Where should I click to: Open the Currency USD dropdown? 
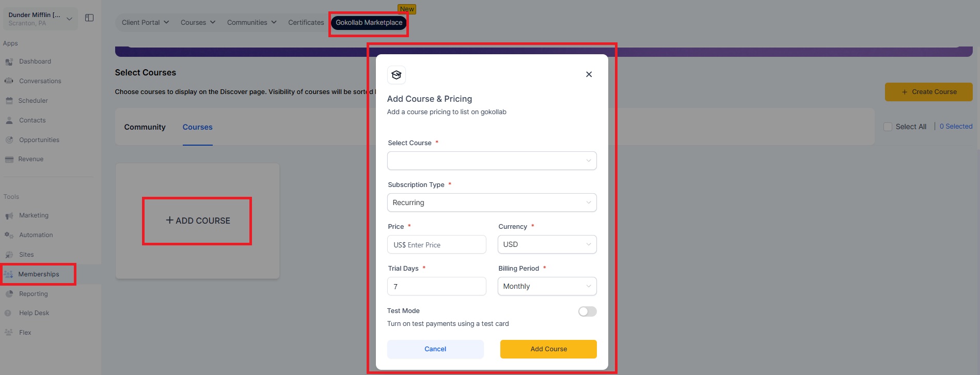[x=547, y=244]
